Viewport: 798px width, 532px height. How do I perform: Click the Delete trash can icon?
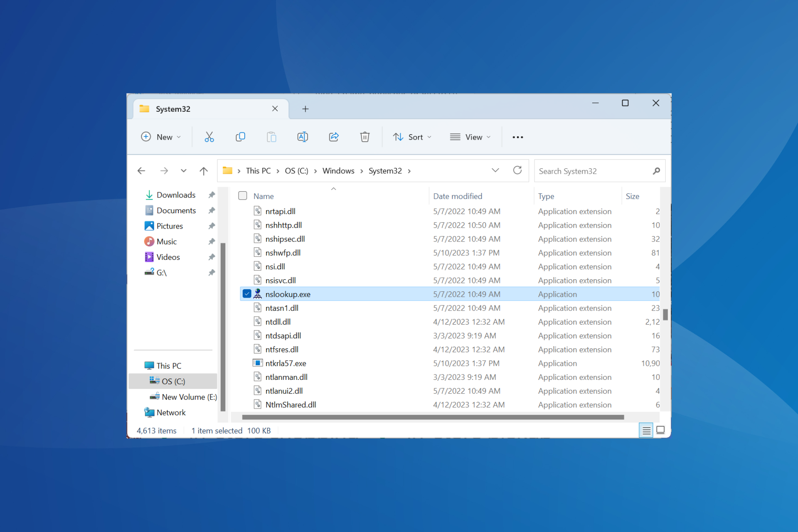click(x=365, y=137)
